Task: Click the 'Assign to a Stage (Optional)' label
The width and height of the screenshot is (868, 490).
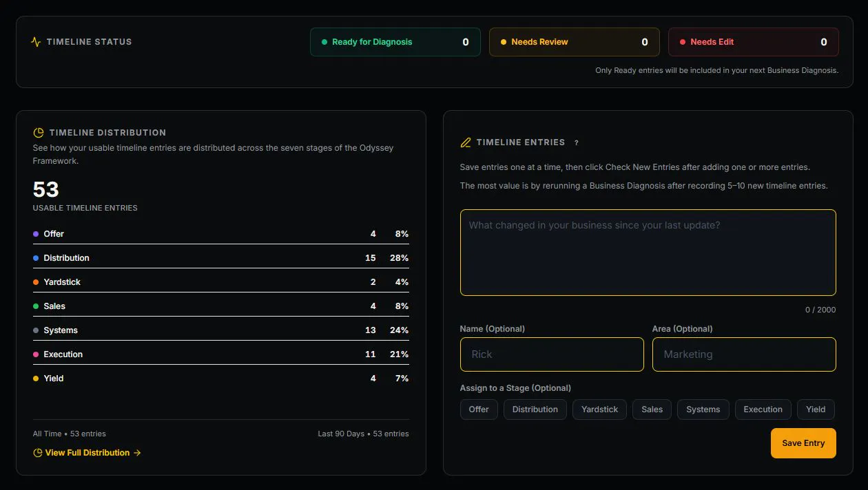Action: point(515,388)
